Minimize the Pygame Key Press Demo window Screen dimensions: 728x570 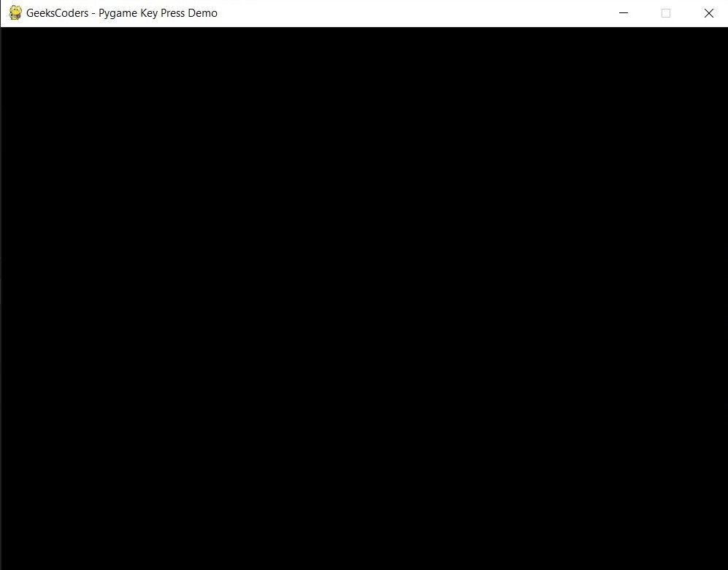[624, 13]
